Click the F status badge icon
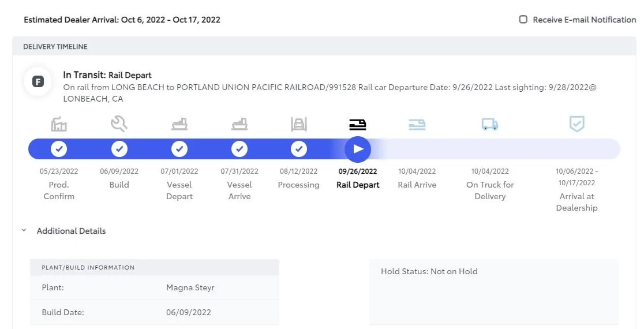 (38, 81)
